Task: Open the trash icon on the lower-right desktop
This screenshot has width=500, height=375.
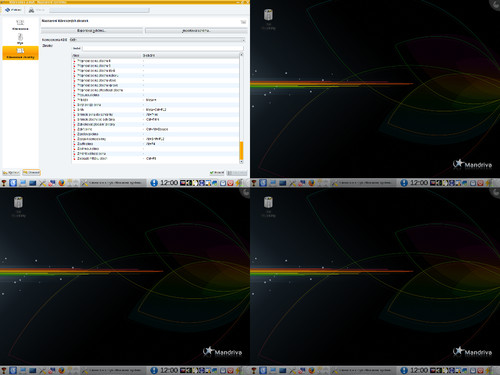Action: pyautogui.click(x=268, y=202)
